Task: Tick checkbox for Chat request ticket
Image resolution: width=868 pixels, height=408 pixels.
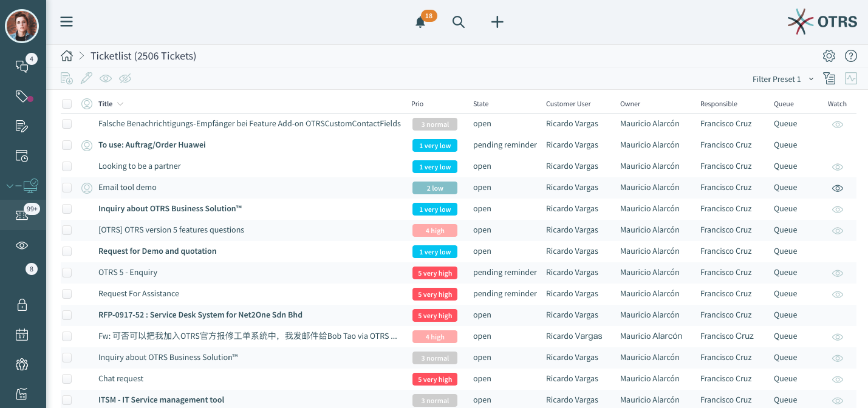Action: pyautogui.click(x=67, y=379)
